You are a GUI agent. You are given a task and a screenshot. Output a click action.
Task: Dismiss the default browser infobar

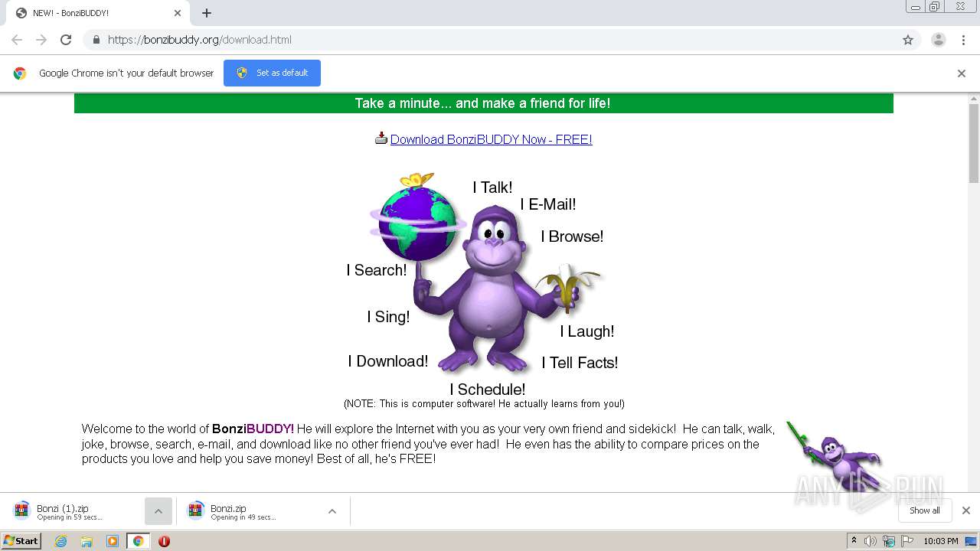(962, 73)
